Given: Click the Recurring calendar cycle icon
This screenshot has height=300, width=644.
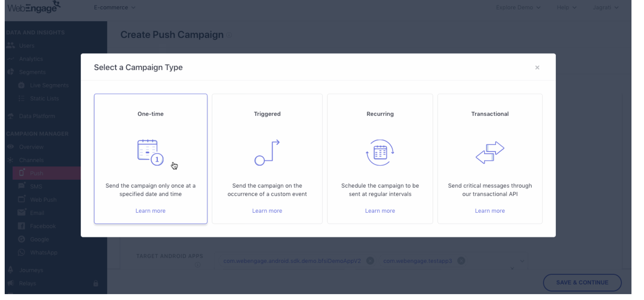Looking at the screenshot, I should click(380, 152).
